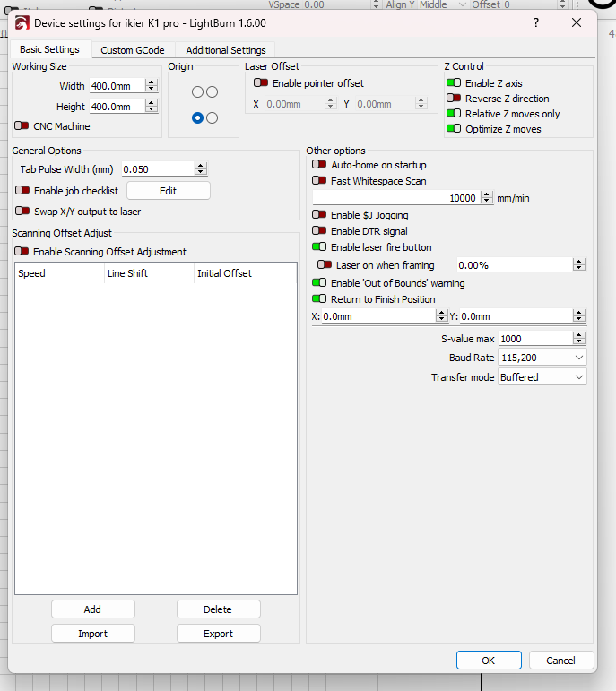Click the framing percent stepper arrows

click(x=579, y=265)
